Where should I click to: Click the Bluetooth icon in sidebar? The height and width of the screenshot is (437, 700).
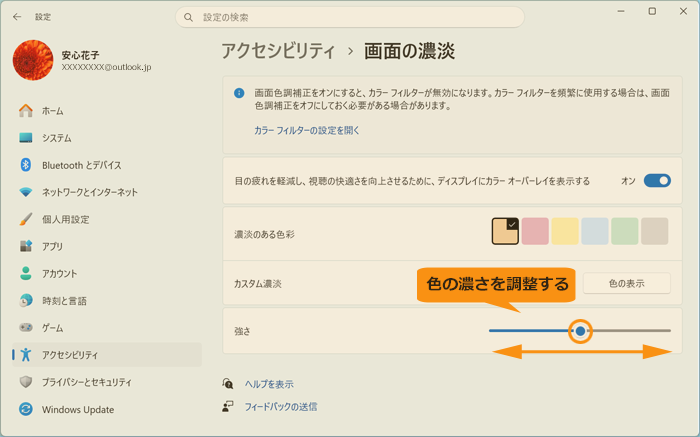pos(26,165)
